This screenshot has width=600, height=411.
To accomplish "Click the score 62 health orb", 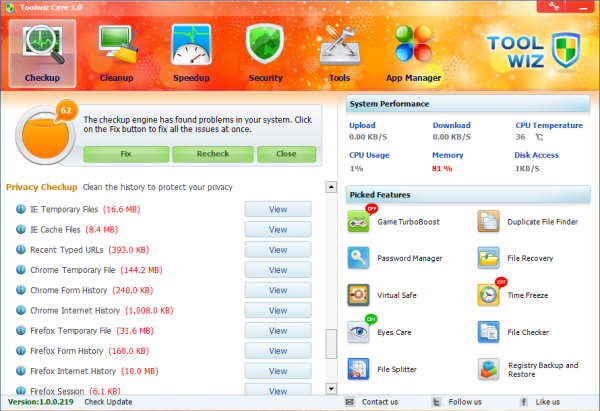I will [46, 135].
